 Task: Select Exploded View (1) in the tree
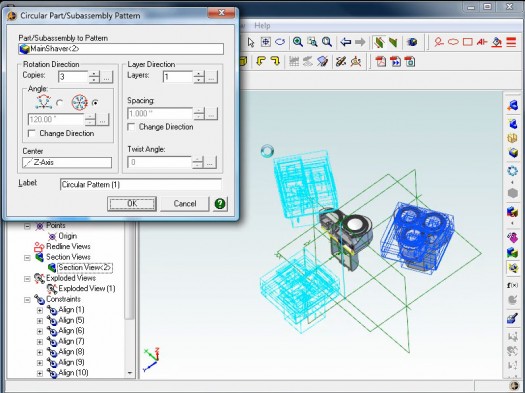click(x=87, y=289)
